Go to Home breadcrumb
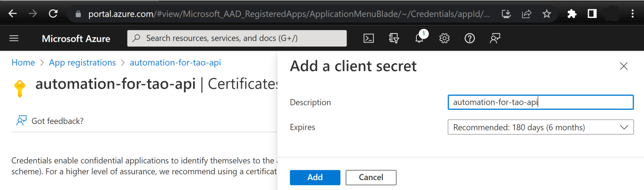 (x=23, y=63)
